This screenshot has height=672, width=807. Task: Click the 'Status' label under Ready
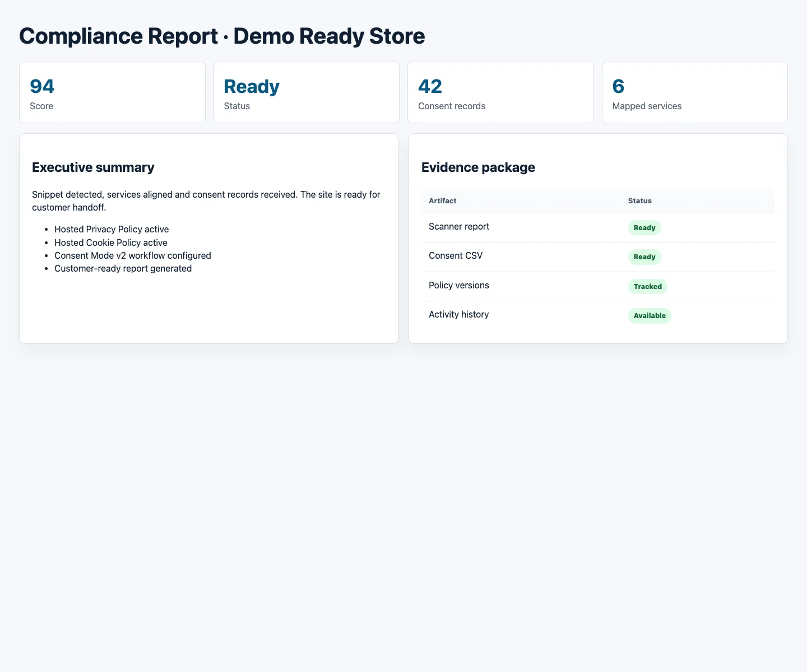pos(237,106)
